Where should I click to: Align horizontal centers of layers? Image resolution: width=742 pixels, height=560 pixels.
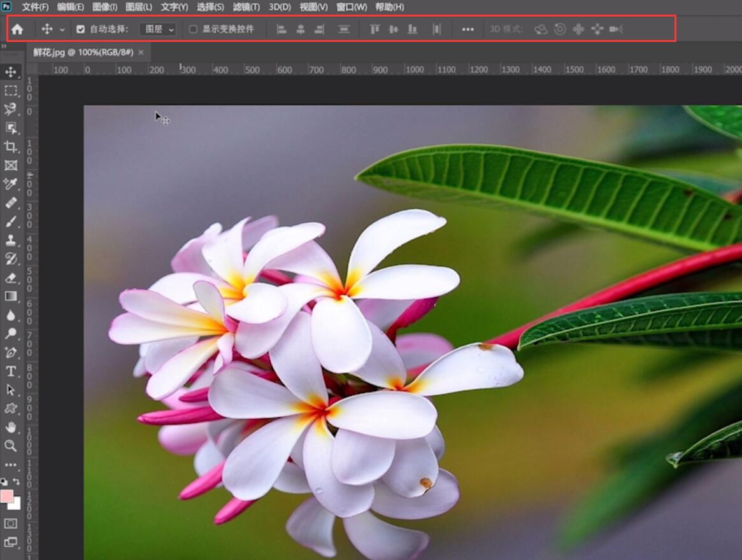tap(301, 29)
